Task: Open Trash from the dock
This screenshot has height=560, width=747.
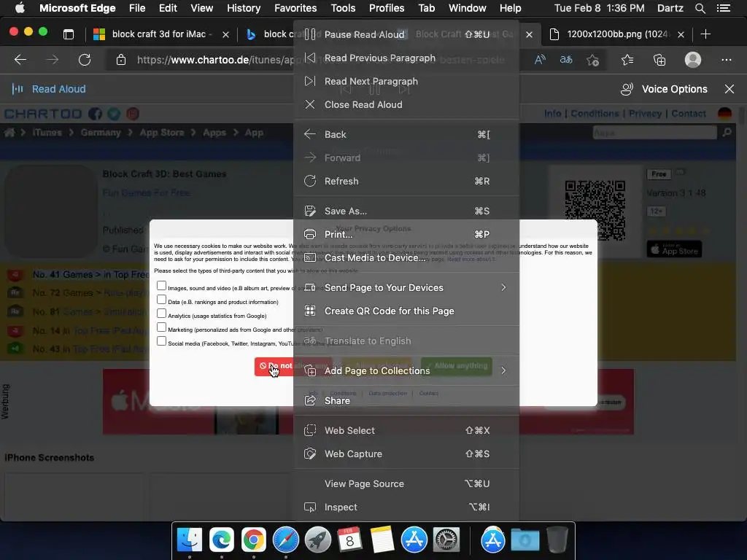Action: tap(557, 540)
